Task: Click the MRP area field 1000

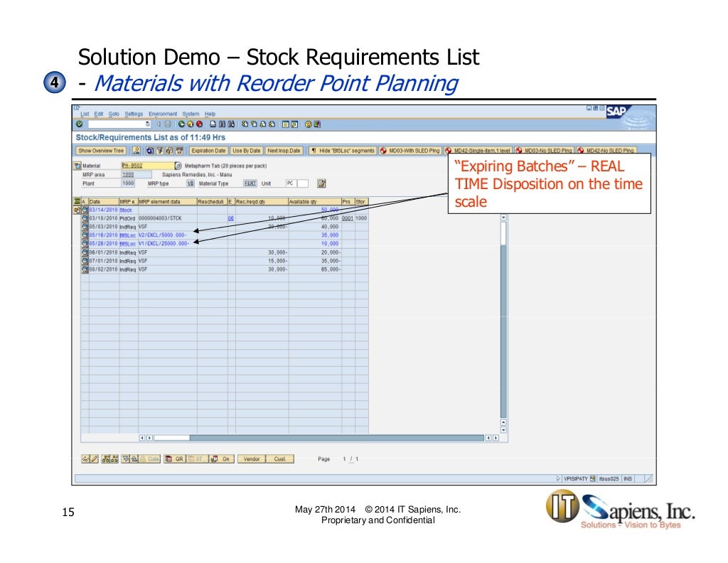Action: tap(136, 175)
